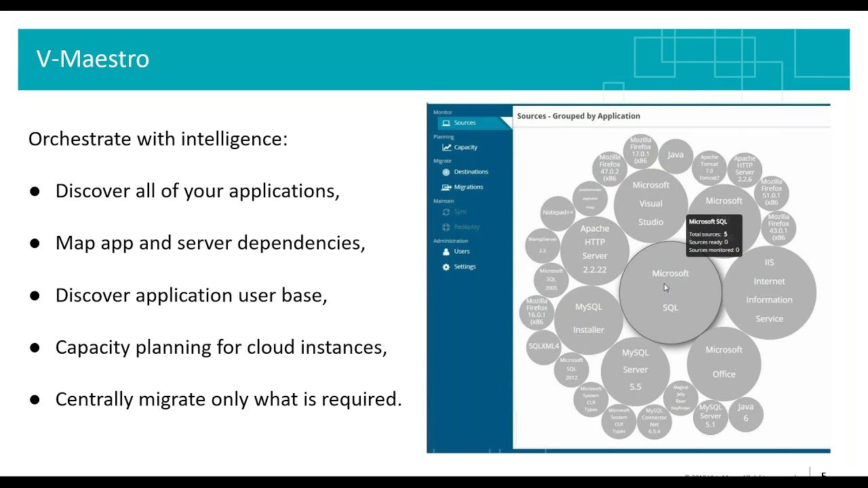Click 'Capacity planning for cloud instances' bullet

pos(221,347)
